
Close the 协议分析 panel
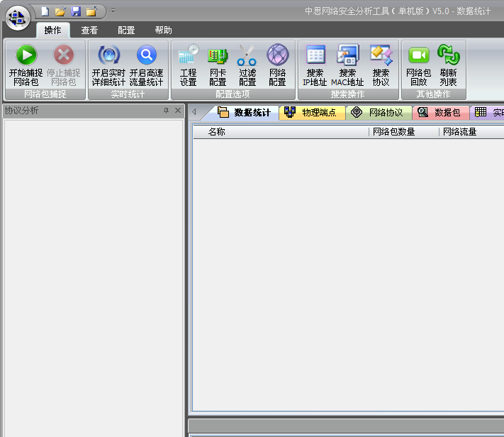(177, 111)
